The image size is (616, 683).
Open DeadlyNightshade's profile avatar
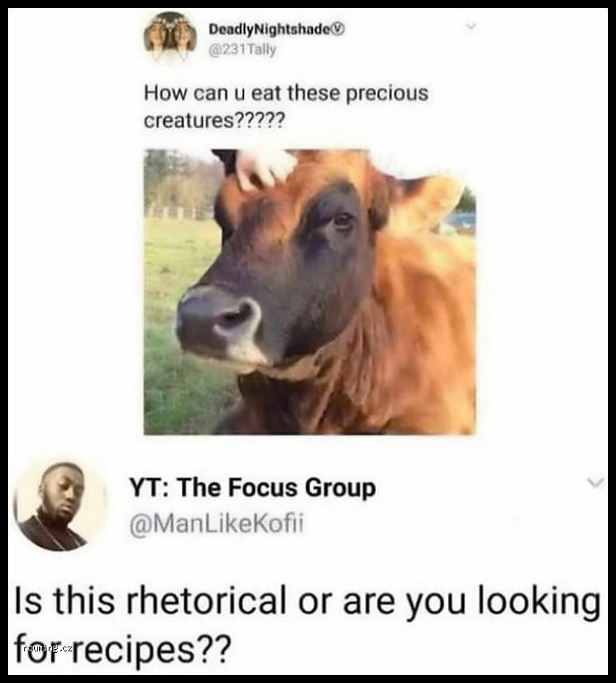pos(170,37)
